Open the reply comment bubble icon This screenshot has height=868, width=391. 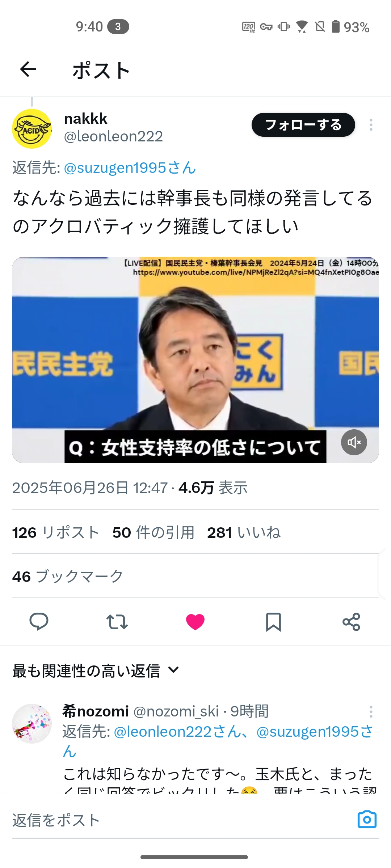(x=39, y=622)
